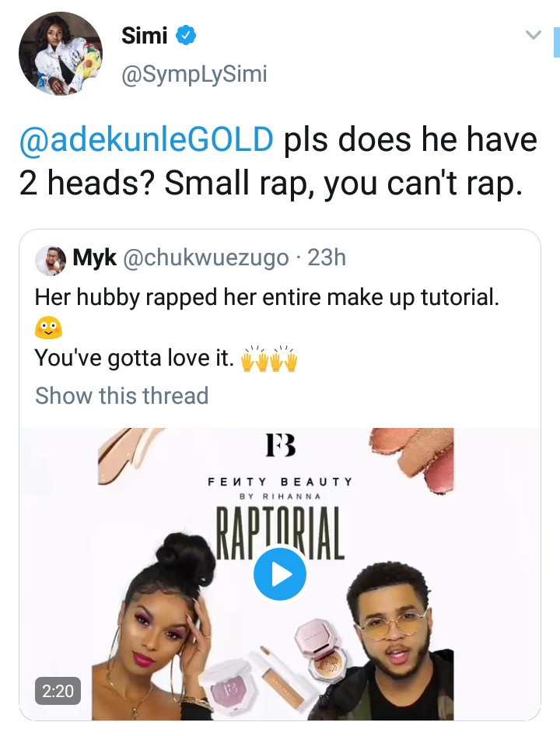Click Show this thread

pyautogui.click(x=122, y=395)
